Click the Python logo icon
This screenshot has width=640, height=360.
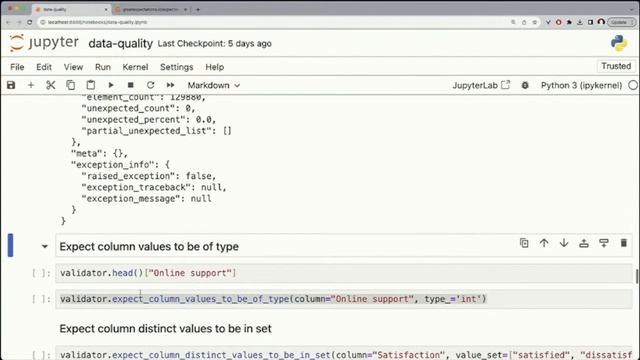pyautogui.click(x=619, y=43)
